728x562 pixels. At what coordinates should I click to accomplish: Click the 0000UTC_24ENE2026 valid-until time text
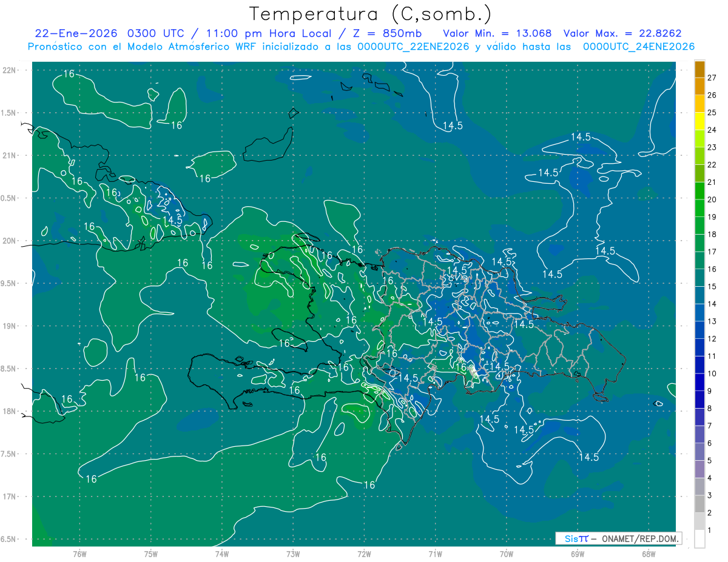point(638,47)
